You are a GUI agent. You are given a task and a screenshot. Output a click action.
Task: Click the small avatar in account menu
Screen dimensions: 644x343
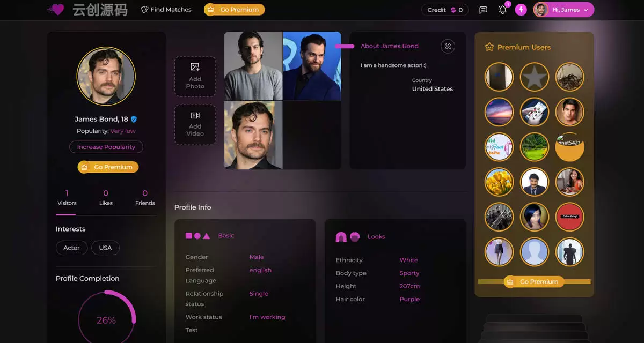[x=541, y=10]
